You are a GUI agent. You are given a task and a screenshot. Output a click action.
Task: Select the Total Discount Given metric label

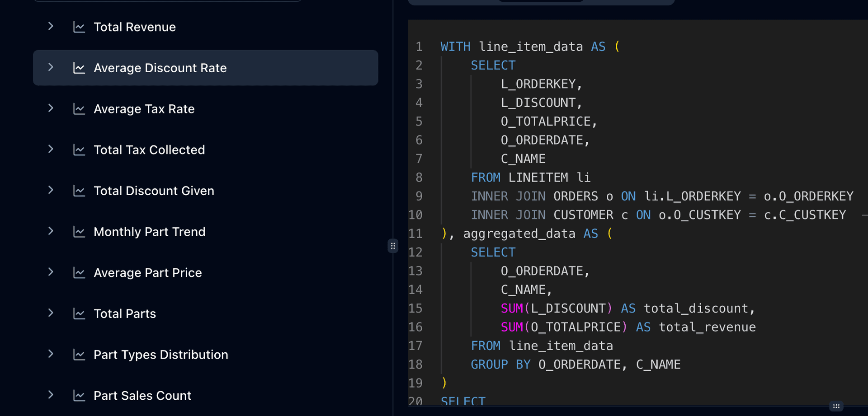coord(154,191)
